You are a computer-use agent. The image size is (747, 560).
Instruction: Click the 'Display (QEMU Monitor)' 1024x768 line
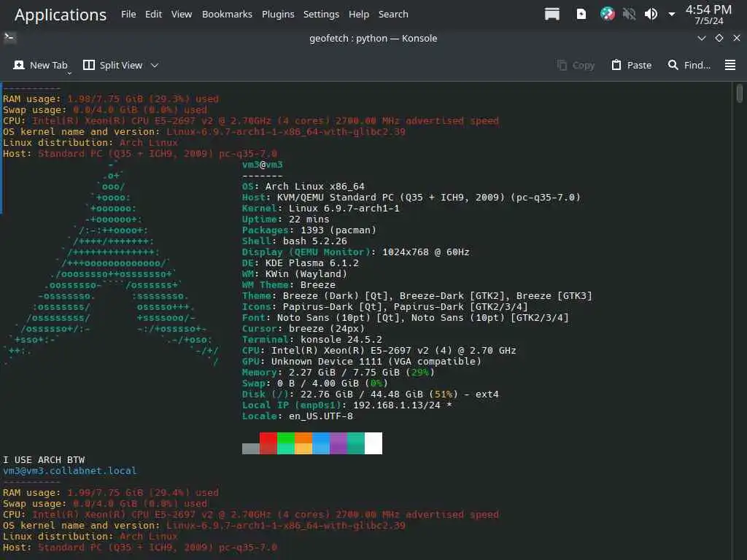pyautogui.click(x=355, y=252)
